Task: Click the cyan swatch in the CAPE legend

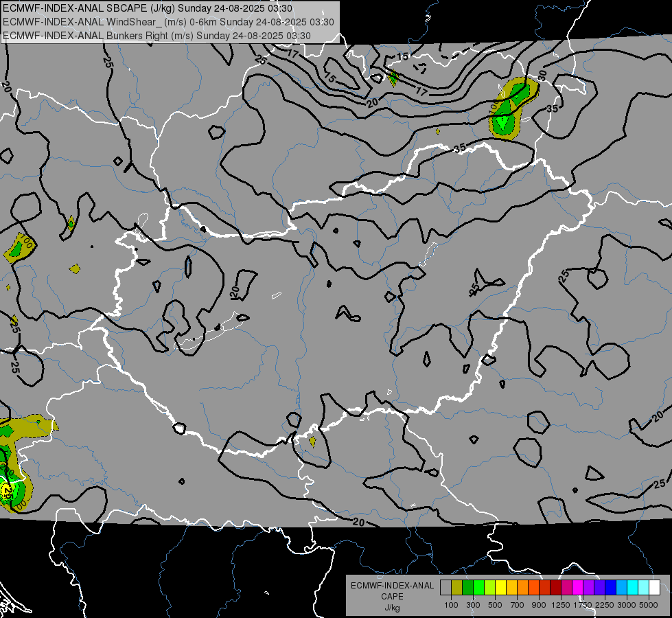Action: pos(633,587)
